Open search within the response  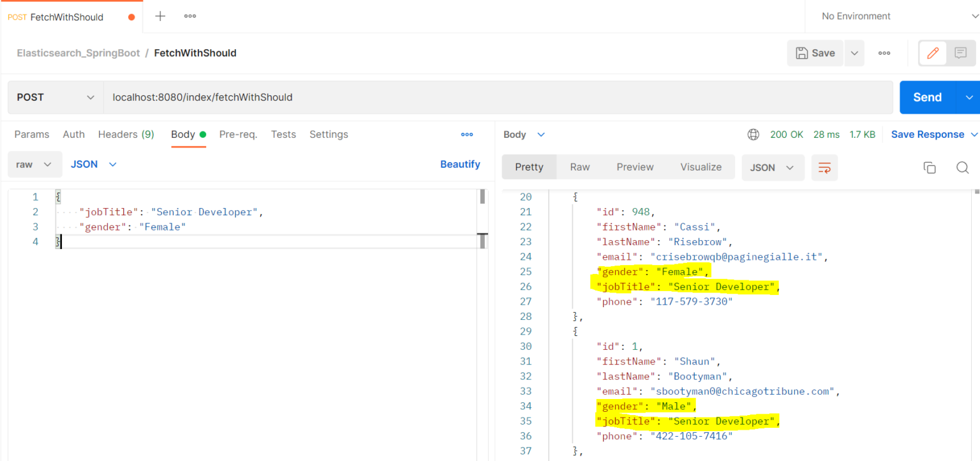coord(962,167)
